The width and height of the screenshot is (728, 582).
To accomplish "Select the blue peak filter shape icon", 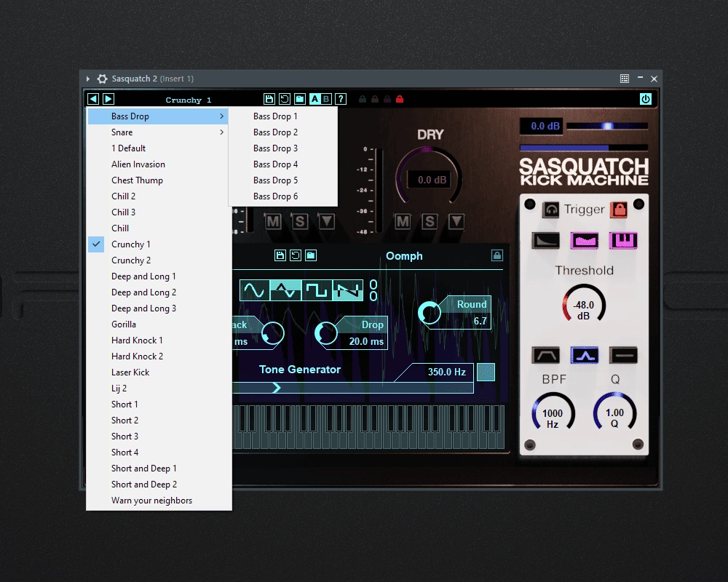I will pos(584,356).
